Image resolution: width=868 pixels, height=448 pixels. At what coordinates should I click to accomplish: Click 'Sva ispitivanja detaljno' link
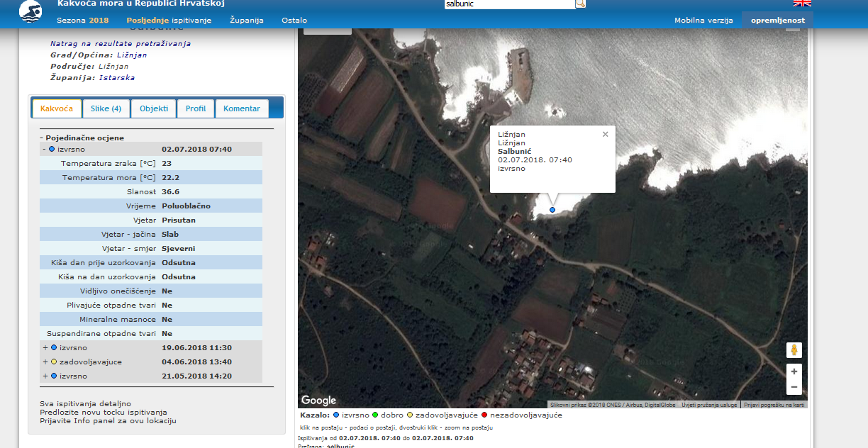click(85, 404)
